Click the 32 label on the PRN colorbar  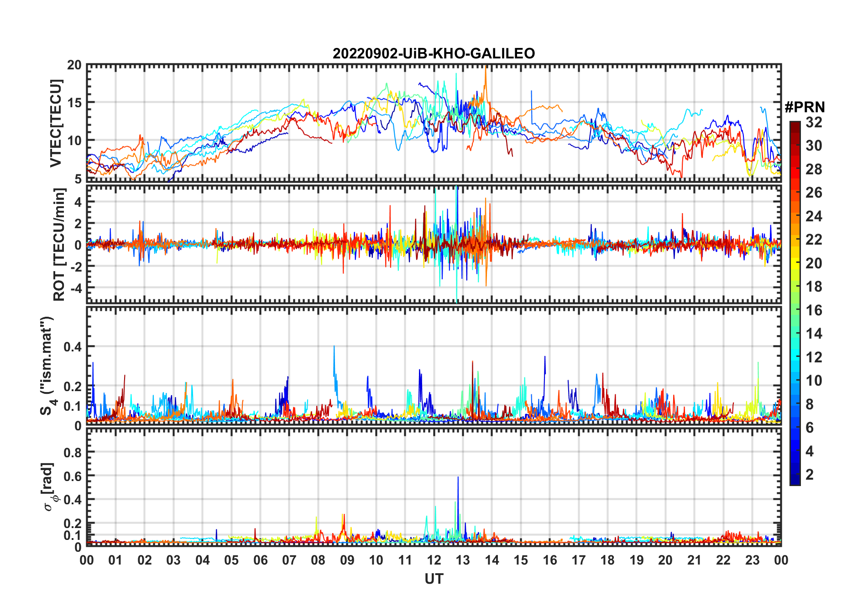point(814,122)
